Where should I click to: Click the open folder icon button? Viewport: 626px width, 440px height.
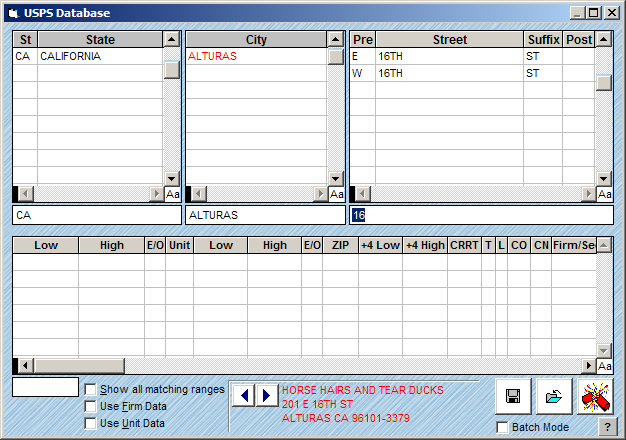point(554,396)
